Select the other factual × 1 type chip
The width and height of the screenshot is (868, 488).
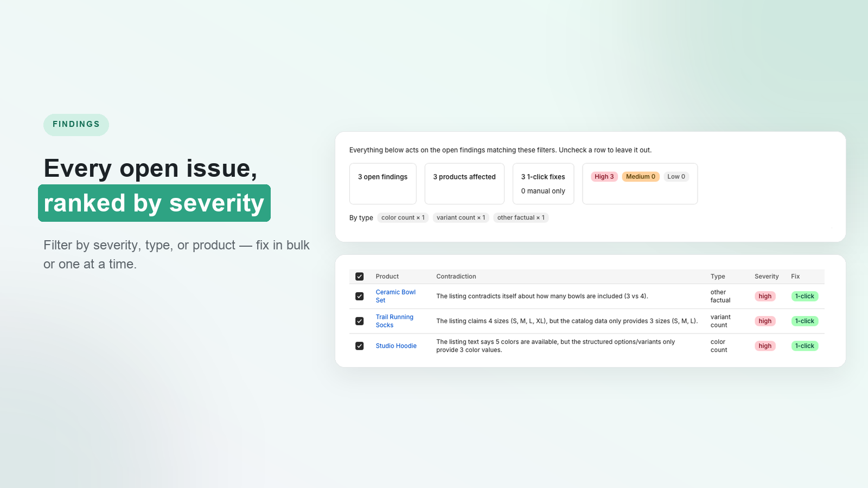(x=521, y=217)
